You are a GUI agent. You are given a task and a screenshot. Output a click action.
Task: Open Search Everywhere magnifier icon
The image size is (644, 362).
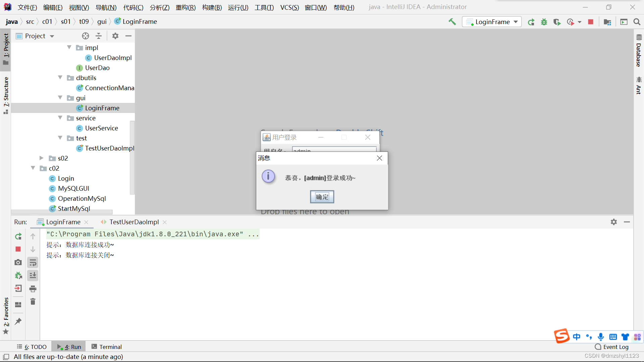pyautogui.click(x=637, y=22)
